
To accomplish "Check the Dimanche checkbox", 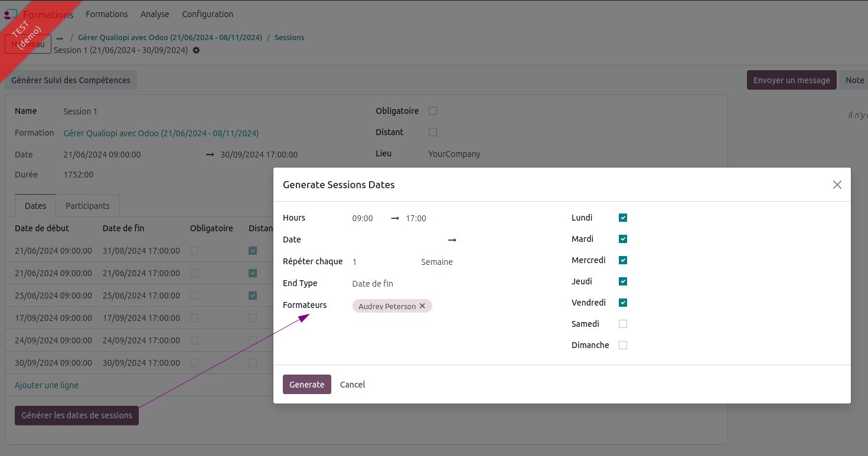I will pos(622,345).
